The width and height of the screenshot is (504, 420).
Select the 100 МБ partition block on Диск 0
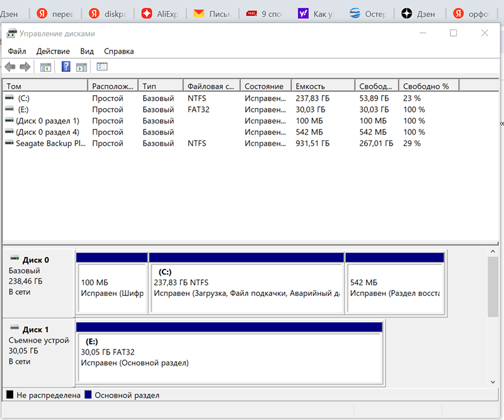click(112, 283)
